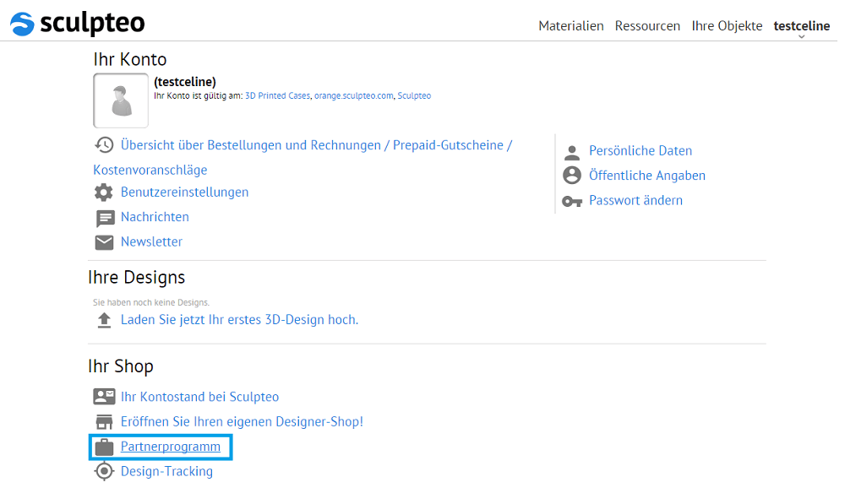
Task: Open the 3D Printed Cases link
Action: [277, 96]
